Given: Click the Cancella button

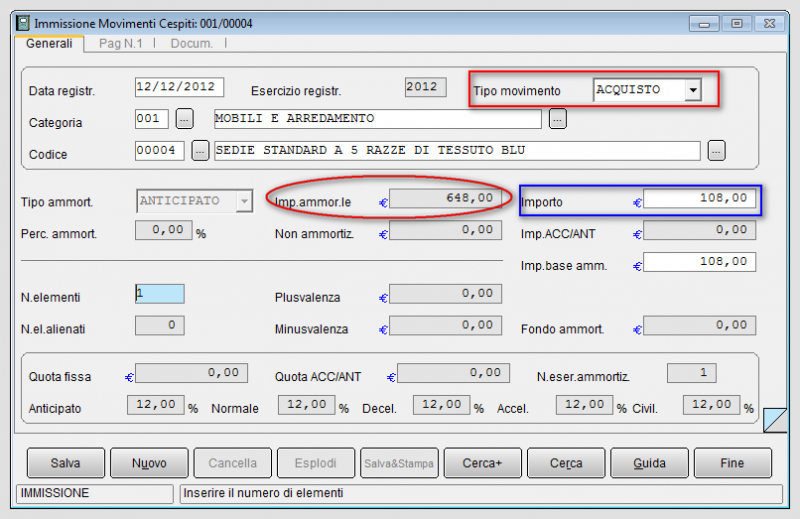Looking at the screenshot, I should (x=232, y=463).
